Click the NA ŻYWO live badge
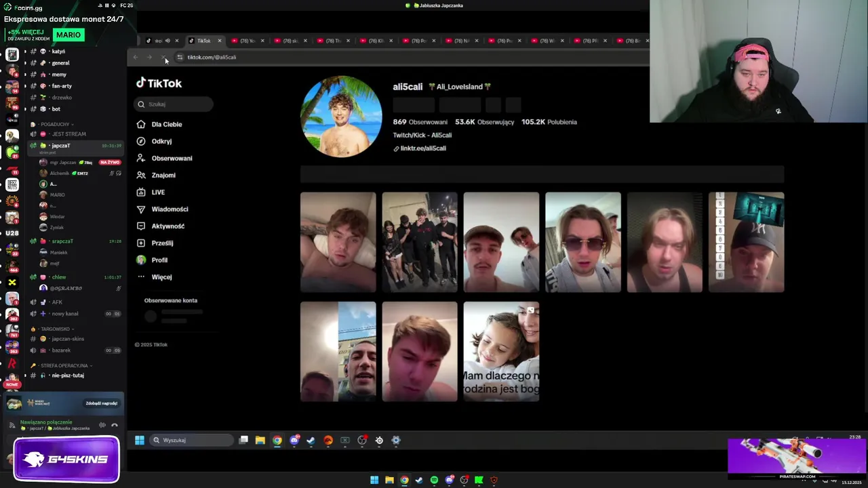Image resolution: width=868 pixels, height=488 pixels. click(x=110, y=163)
